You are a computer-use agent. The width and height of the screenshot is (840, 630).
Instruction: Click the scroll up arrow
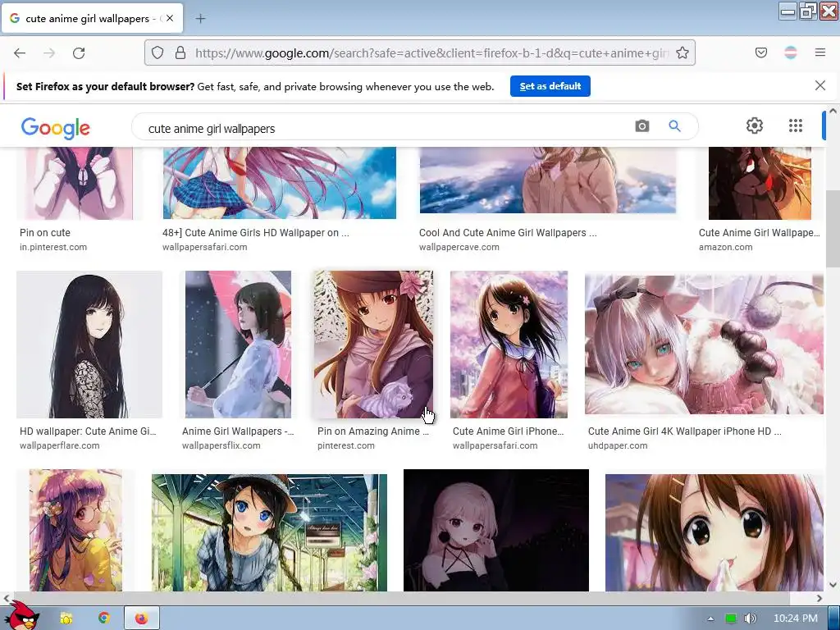[x=833, y=111]
